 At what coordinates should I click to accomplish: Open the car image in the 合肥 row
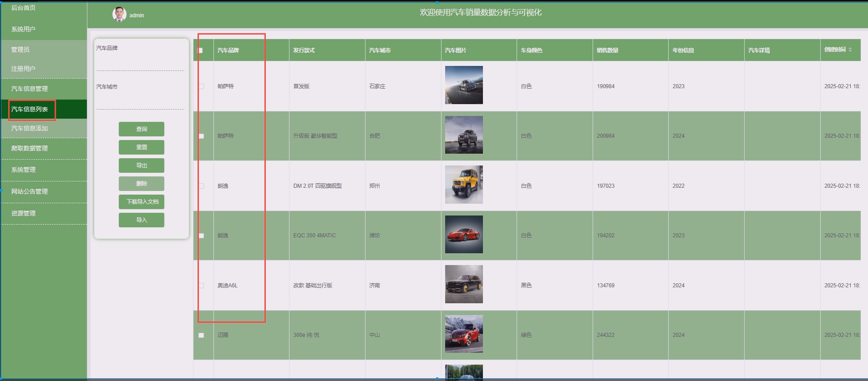[x=464, y=135]
